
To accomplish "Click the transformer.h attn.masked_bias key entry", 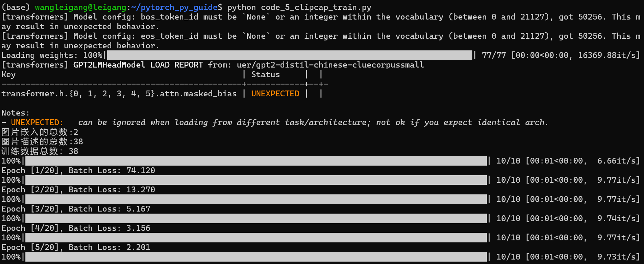I will click(119, 94).
